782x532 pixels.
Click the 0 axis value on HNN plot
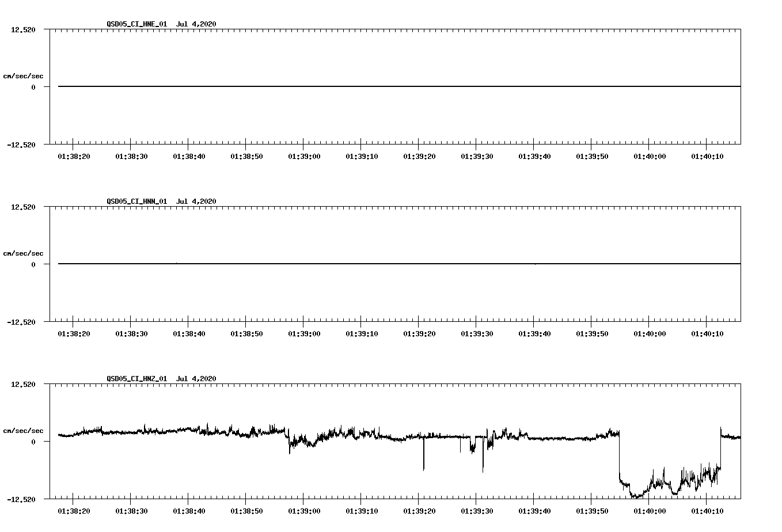33,264
